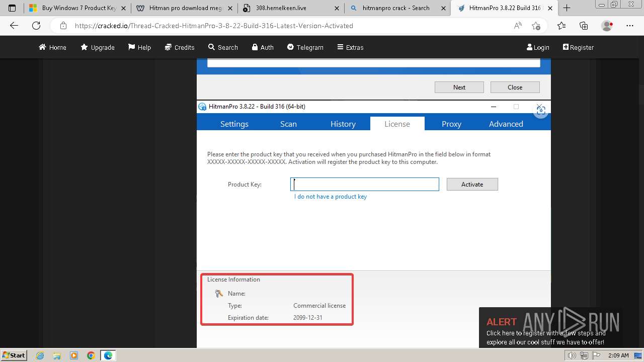Open File Explorer from the taskbar
Viewport: 644px width, 362px height.
(57, 355)
